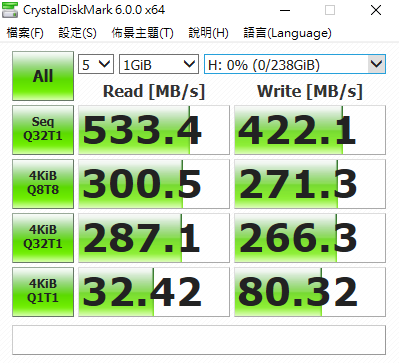Click the Write [MB/s] column header
The image size is (399, 363).
point(310,91)
